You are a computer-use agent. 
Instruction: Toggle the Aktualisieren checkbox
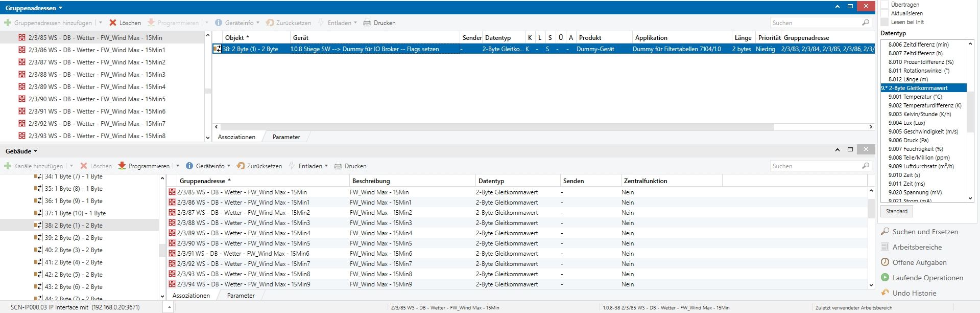pos(885,13)
